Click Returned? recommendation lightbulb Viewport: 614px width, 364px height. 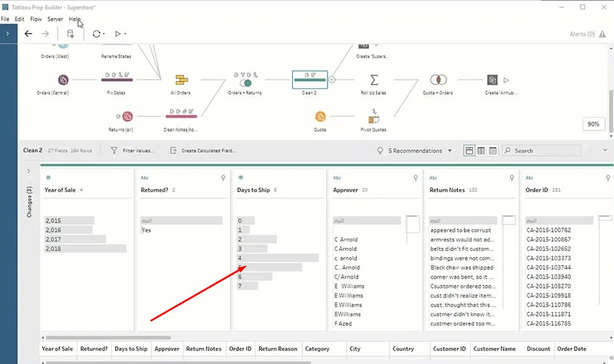pos(223,178)
